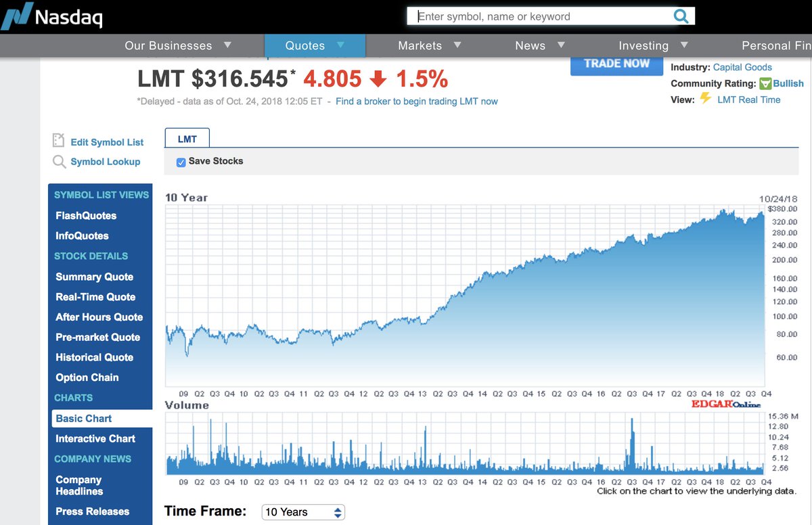Open Company Headlines in sidebar

79,485
